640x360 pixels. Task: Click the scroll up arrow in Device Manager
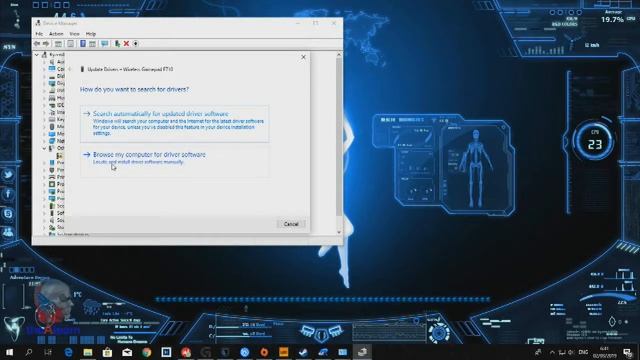(x=339, y=54)
